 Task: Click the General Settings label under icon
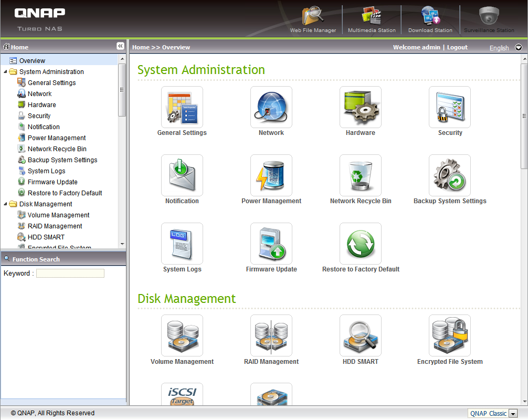pyautogui.click(x=182, y=133)
